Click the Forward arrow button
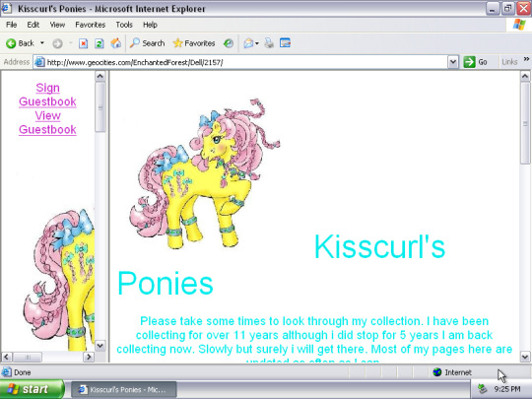Image resolution: width=532 pixels, height=399 pixels. [57, 43]
